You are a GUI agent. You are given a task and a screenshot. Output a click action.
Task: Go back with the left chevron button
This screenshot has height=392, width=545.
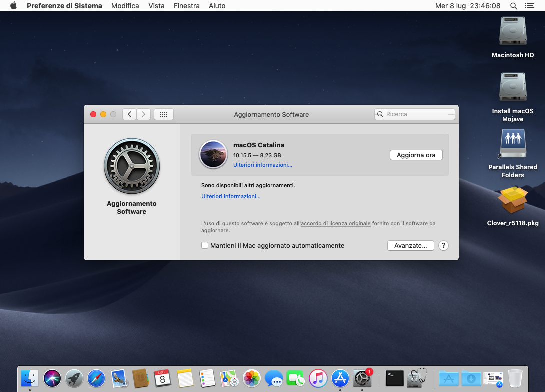click(x=129, y=114)
